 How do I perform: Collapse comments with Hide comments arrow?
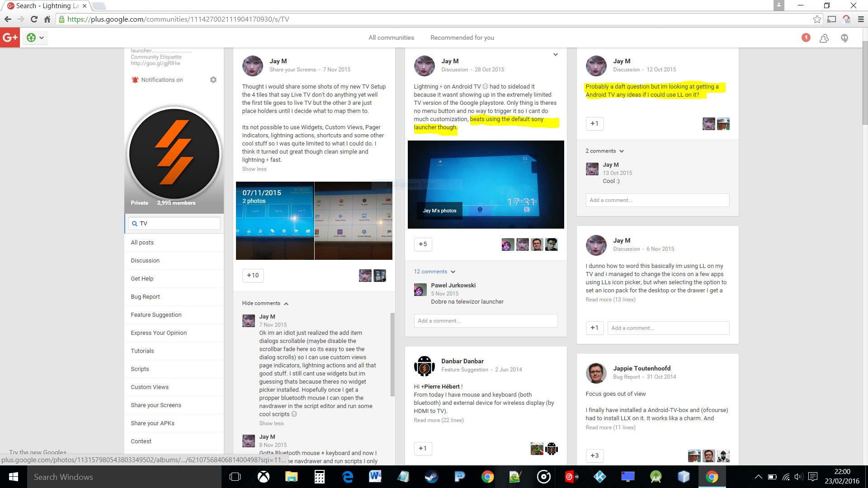pyautogui.click(x=286, y=304)
